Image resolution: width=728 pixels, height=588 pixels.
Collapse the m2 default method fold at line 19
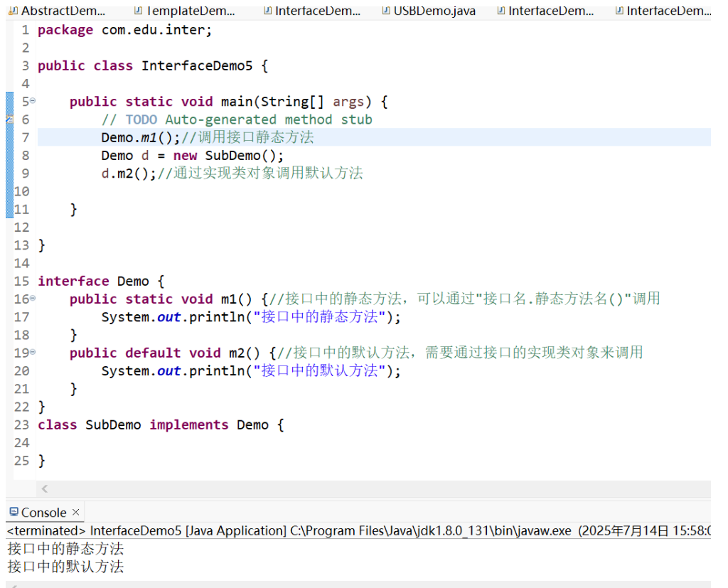tap(33, 353)
